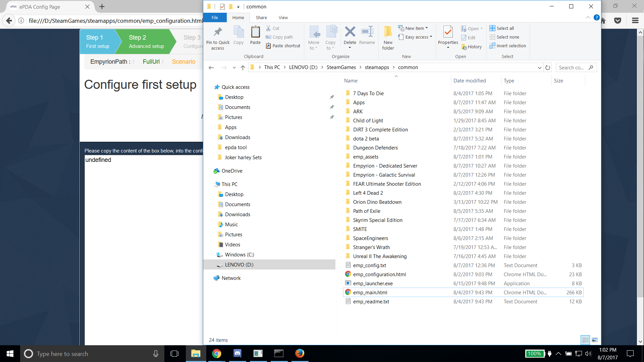Open the recent locations dropdown
Image resolution: width=644 pixels, height=362 pixels.
point(234,67)
